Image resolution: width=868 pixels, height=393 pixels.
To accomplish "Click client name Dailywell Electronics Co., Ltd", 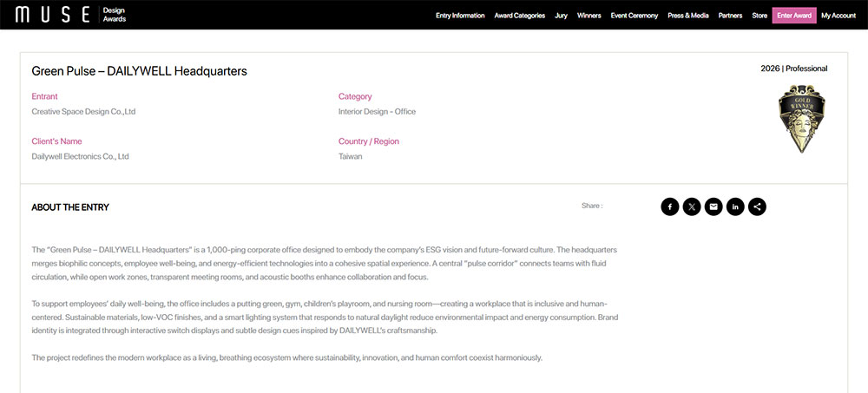I will coord(80,156).
